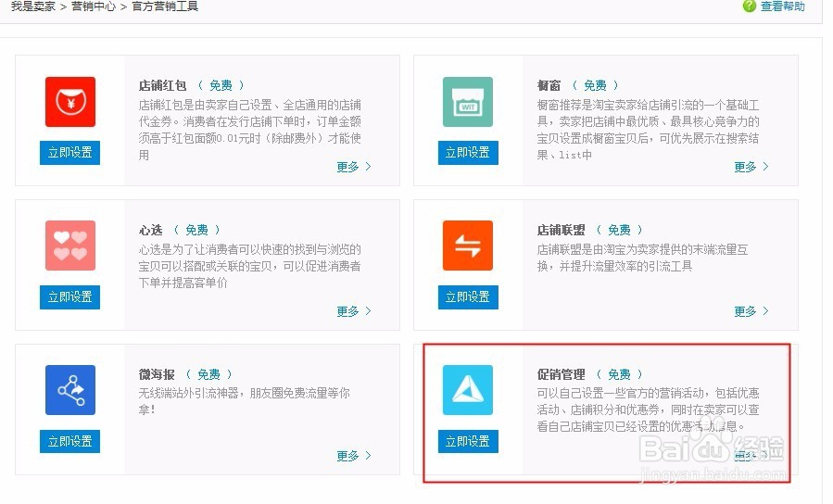Click the red 店铺红包 envelope icon
Screen dimensions: 833x504
click(70, 102)
